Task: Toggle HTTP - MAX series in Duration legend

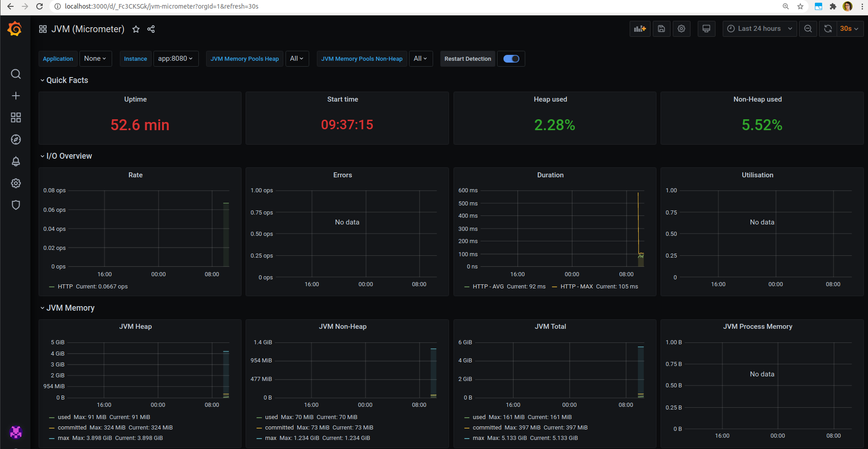Action: coord(577,287)
